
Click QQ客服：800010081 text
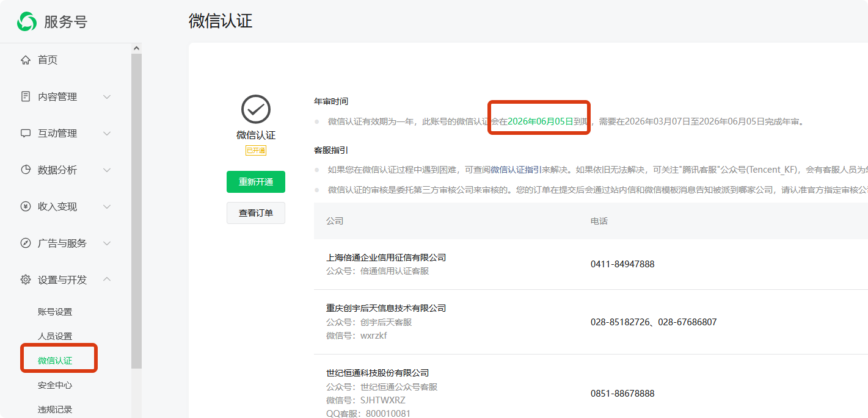click(x=368, y=414)
